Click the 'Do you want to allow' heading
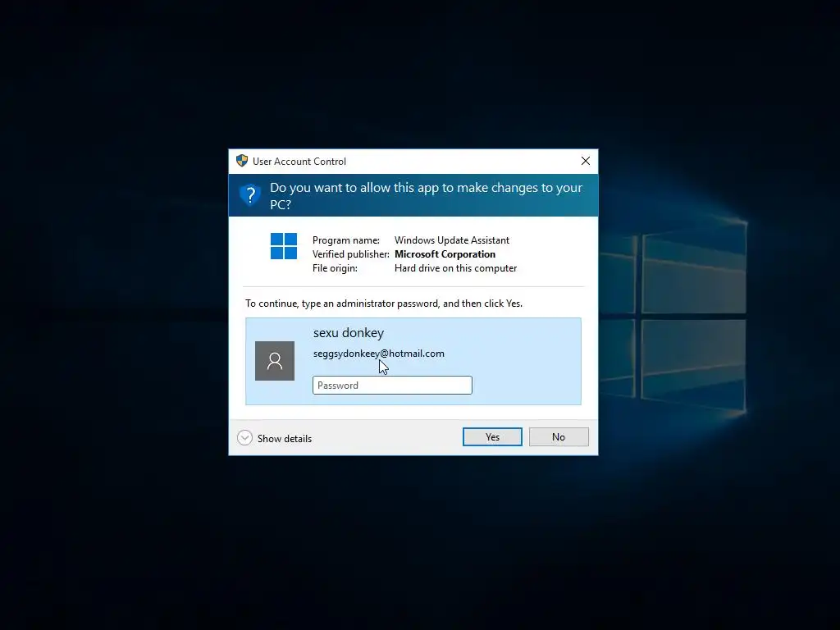Image resolution: width=840 pixels, height=630 pixels. pos(426,195)
